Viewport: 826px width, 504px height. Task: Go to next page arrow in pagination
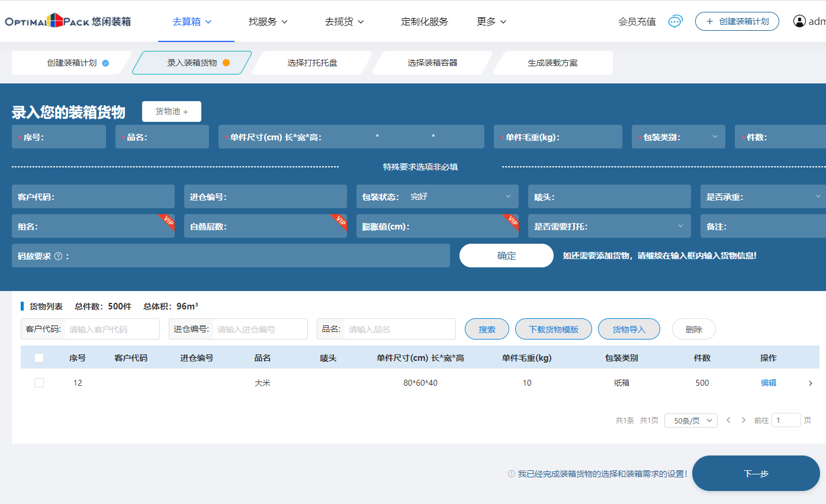click(x=744, y=421)
